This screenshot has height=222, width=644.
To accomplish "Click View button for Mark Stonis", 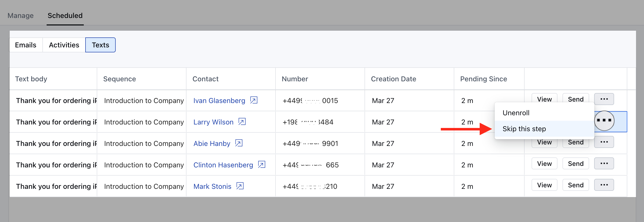I will point(544,185).
